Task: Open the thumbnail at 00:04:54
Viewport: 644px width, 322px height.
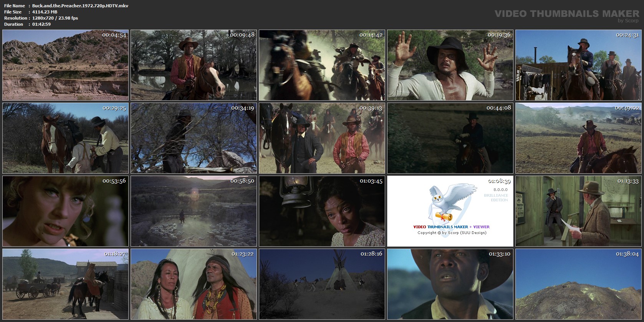Action: 65,65
